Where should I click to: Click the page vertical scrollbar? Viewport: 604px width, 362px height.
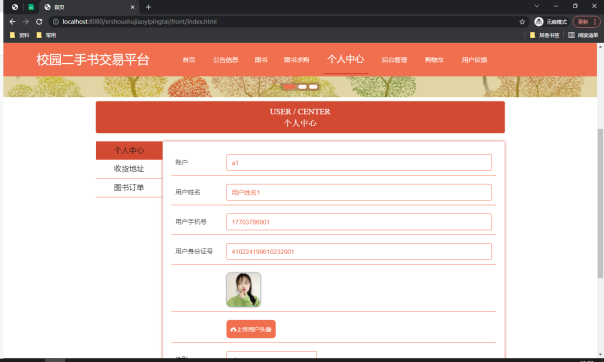point(600,203)
